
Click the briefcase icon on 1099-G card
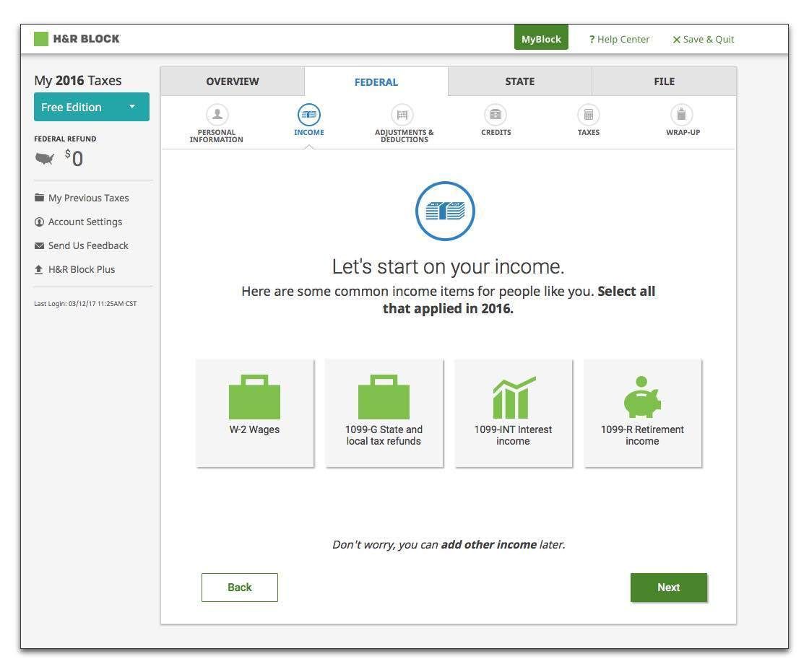click(384, 396)
